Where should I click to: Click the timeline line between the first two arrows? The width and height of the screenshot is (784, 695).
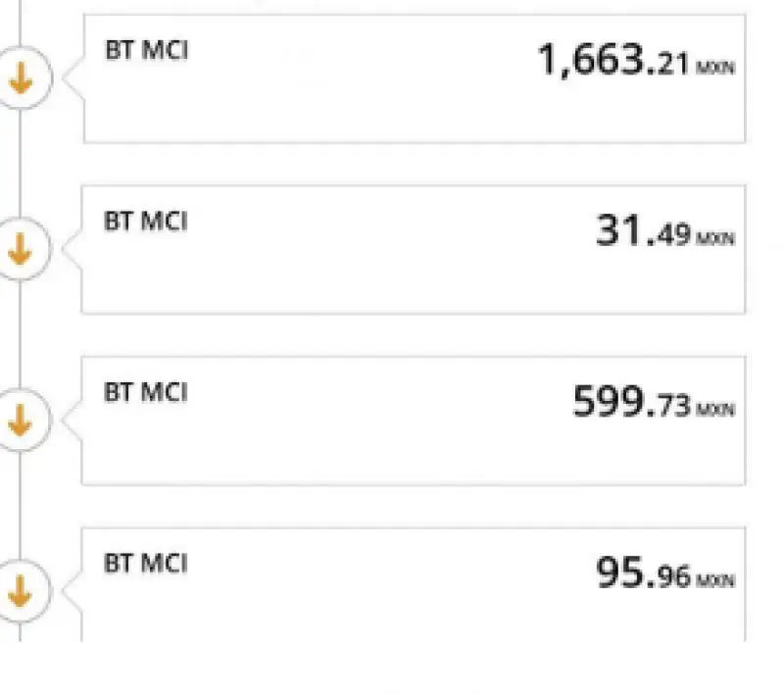(x=20, y=163)
